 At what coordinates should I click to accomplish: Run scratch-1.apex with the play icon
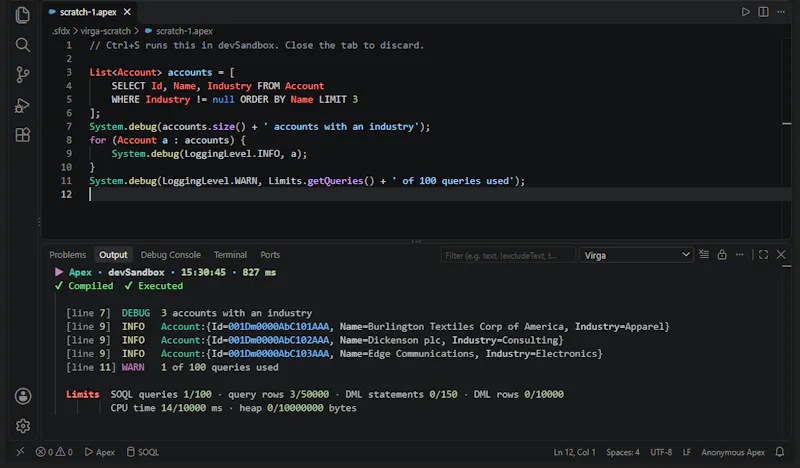point(745,12)
